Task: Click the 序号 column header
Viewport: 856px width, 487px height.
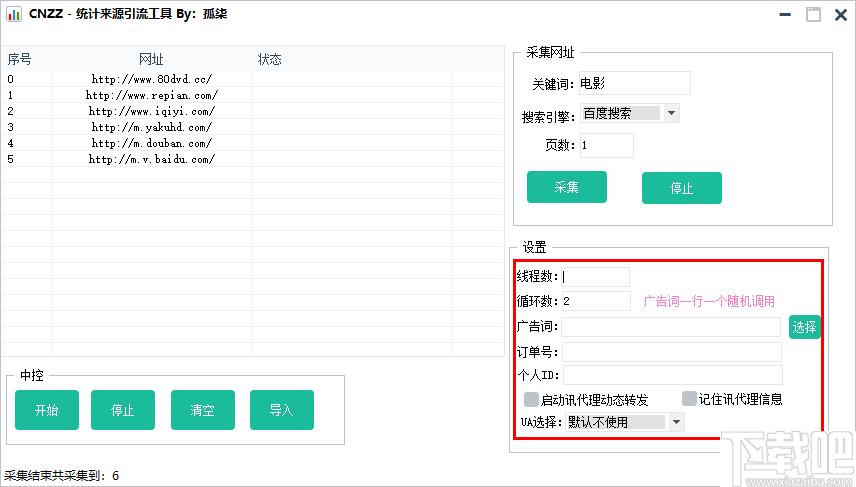Action: click(20, 59)
